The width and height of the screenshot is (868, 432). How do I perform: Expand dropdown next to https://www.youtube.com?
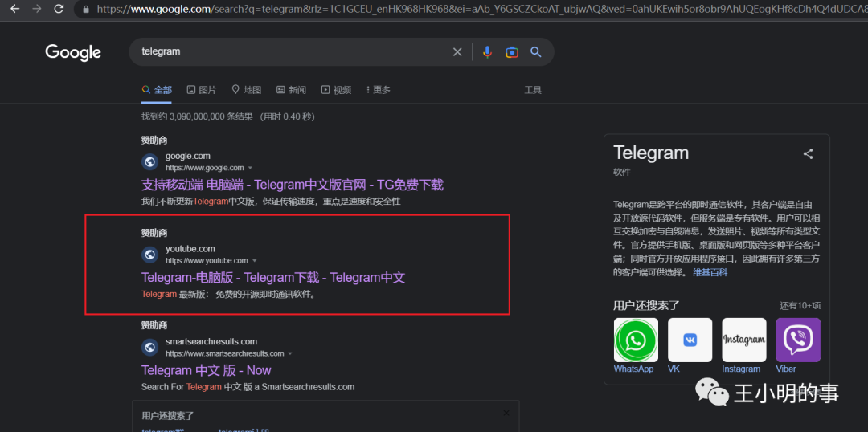pos(255,260)
